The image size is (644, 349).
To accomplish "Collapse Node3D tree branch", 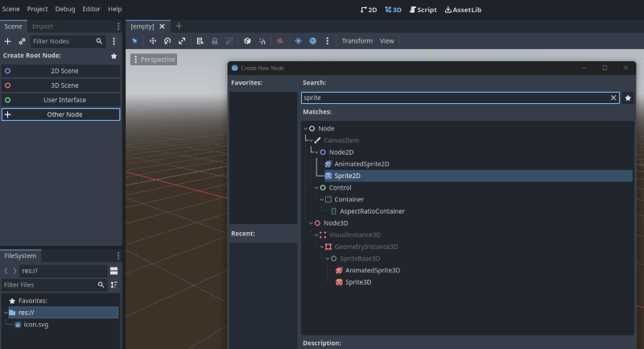I will tap(311, 223).
